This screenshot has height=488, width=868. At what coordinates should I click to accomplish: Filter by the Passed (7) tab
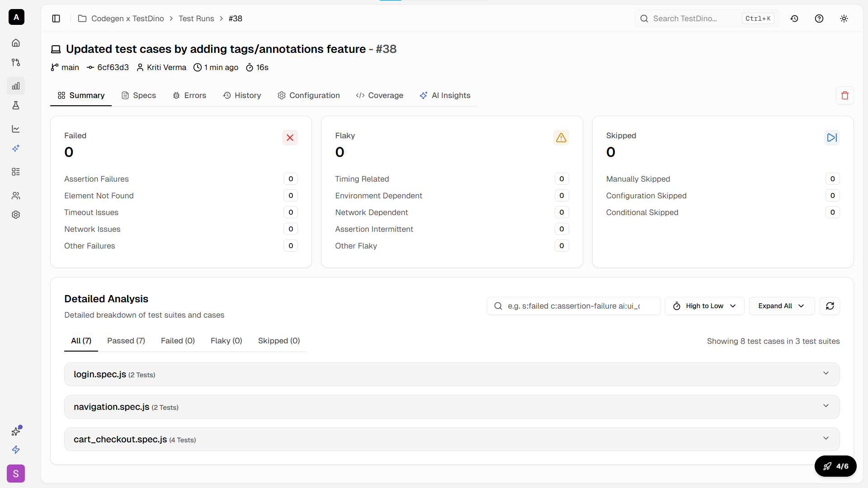126,341
